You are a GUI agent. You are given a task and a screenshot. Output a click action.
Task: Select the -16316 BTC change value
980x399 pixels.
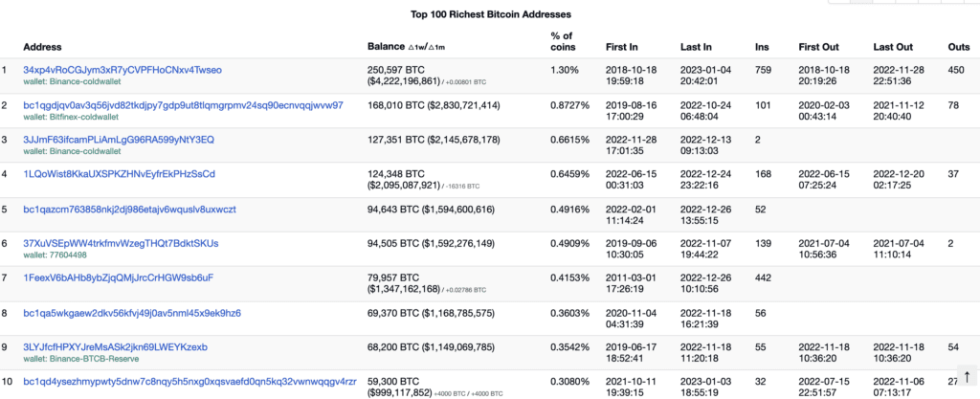[461, 186]
